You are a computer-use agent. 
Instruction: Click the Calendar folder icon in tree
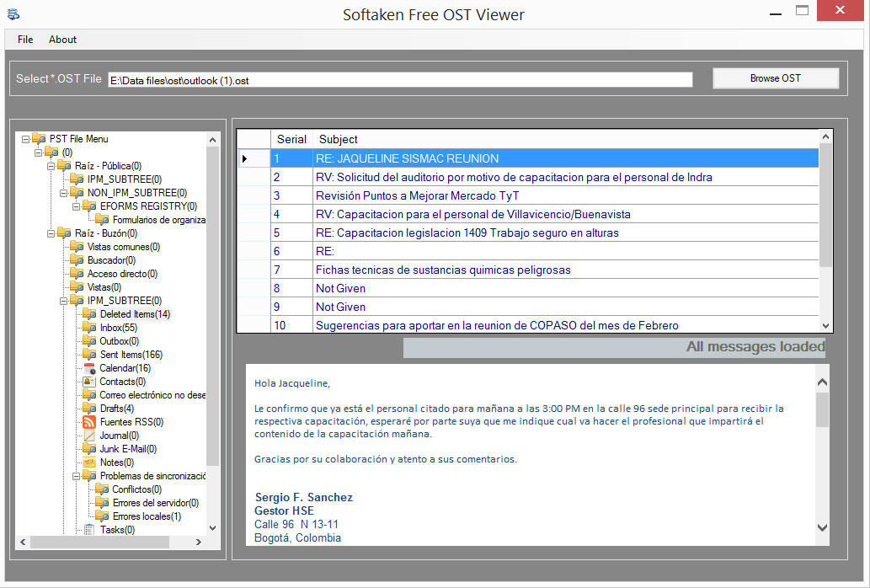pyautogui.click(x=89, y=368)
